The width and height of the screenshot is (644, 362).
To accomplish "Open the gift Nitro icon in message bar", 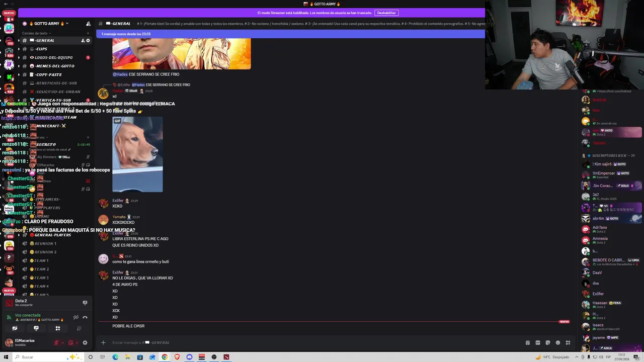I will click(527, 342).
